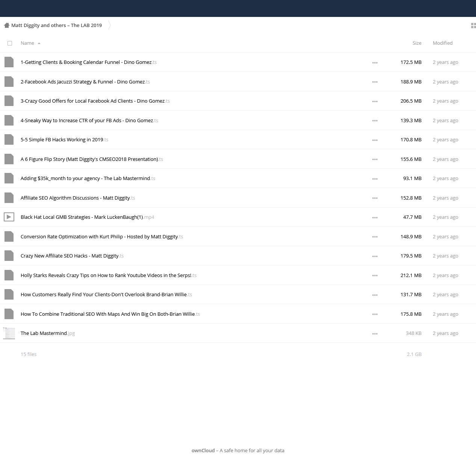
Task: Open How Customers Really Find Your Clients file
Action: coord(106,295)
